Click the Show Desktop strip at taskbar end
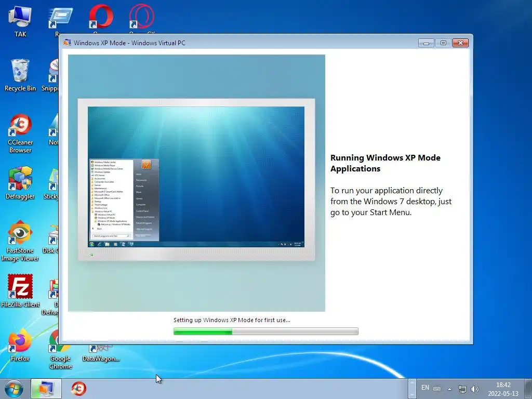 point(528,389)
